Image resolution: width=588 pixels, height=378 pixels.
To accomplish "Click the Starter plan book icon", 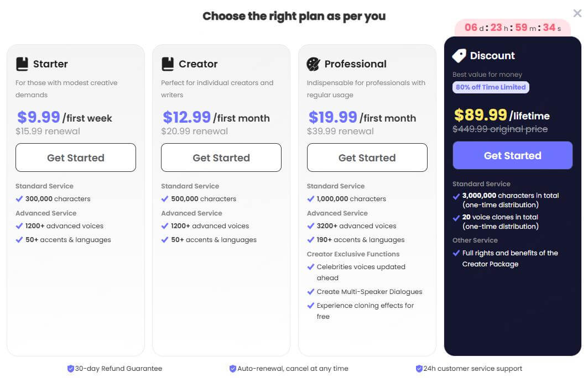I will pyautogui.click(x=21, y=64).
